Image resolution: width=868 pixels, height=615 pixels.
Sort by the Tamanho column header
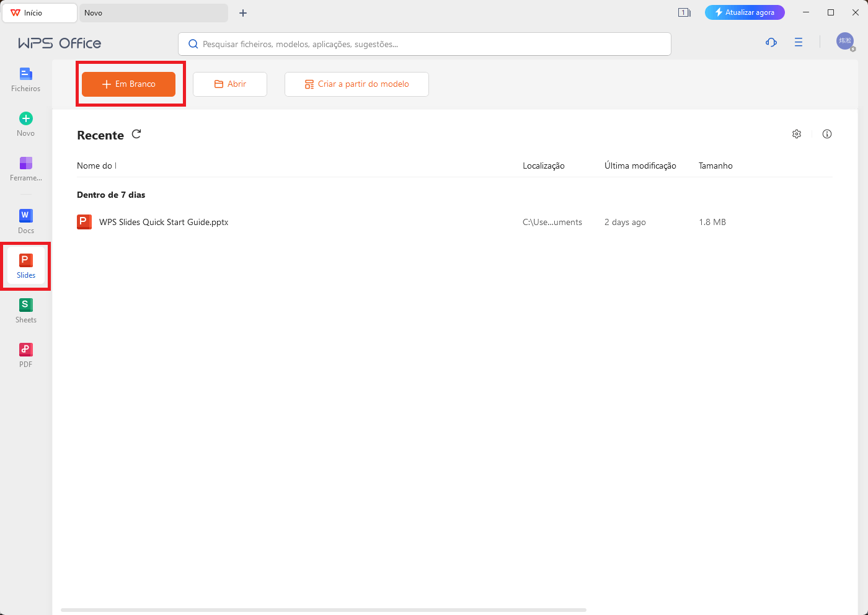[715, 166]
